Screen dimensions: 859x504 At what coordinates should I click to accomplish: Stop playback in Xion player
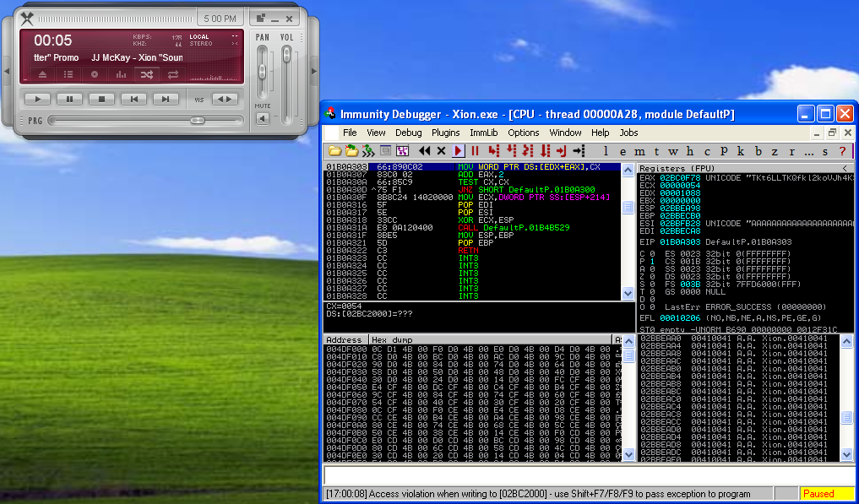(x=101, y=99)
